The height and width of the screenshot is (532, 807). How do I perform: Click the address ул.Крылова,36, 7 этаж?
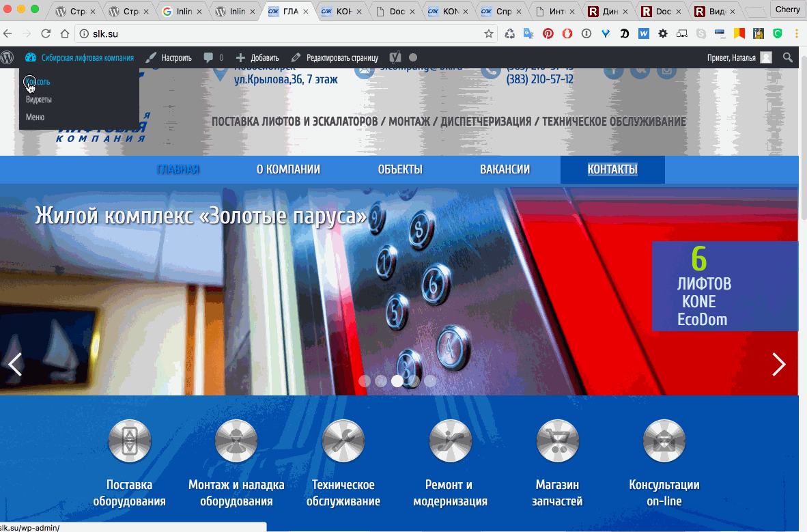click(x=286, y=79)
